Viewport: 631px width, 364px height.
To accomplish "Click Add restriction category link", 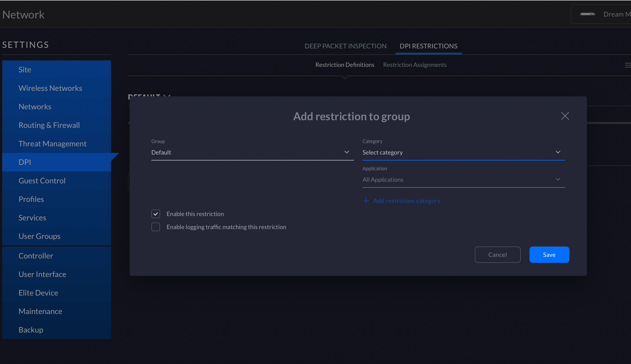I will [x=407, y=201].
